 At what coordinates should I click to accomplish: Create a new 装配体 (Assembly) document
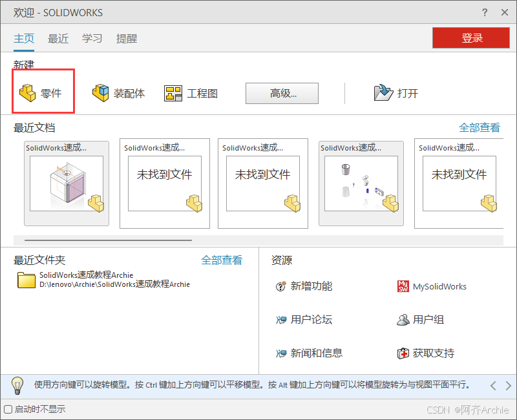[118, 93]
